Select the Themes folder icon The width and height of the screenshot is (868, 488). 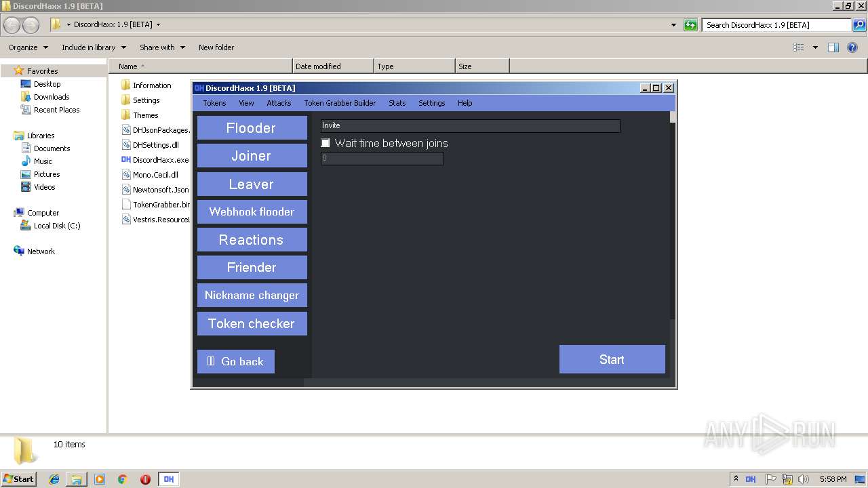(126, 115)
